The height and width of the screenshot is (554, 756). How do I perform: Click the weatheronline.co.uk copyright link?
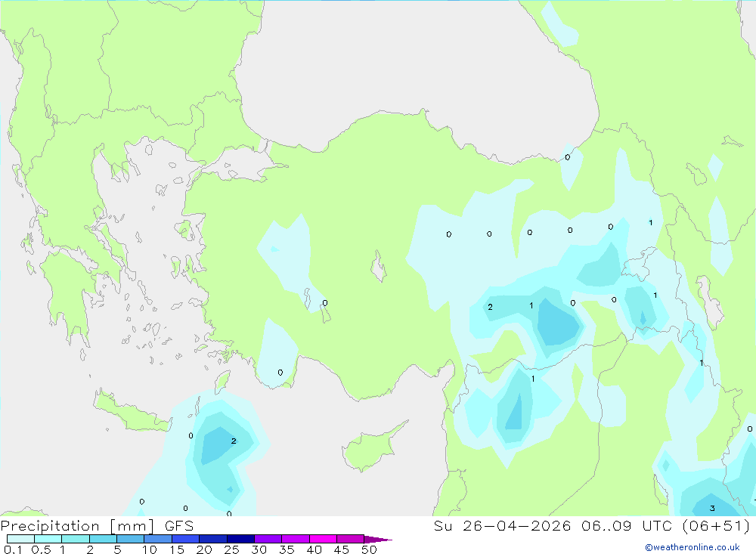(x=692, y=547)
